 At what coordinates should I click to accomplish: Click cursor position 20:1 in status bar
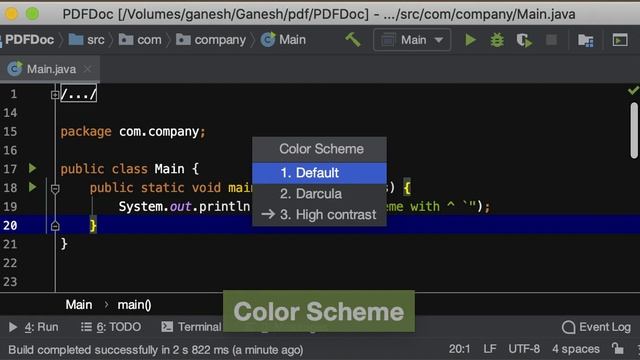point(459,349)
